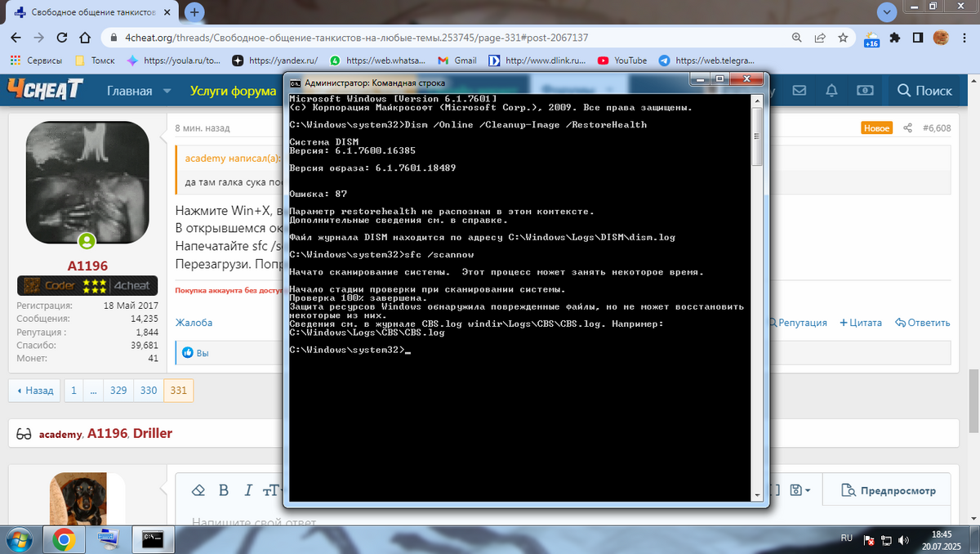This screenshot has width=980, height=554.
Task: Open the Chrome extensions puzzle icon
Action: coord(895,38)
